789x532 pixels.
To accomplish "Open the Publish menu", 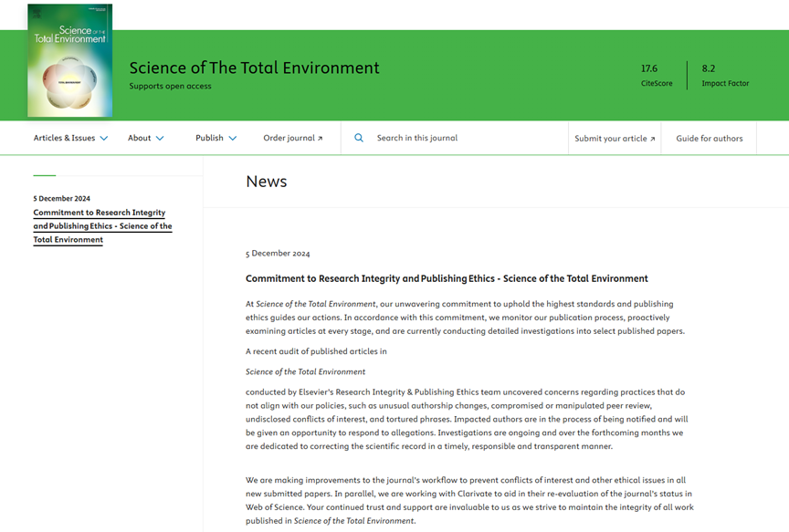I will point(209,139).
